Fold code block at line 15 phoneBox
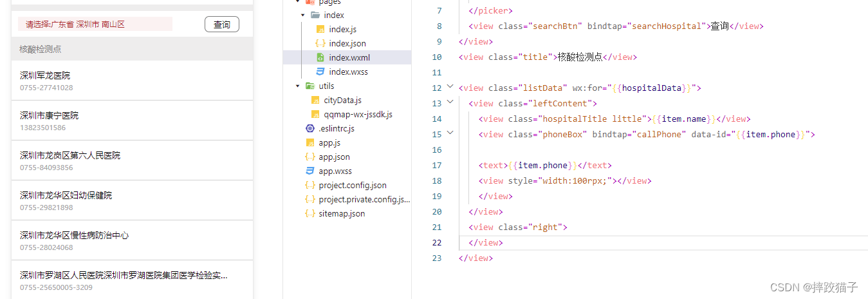The height and width of the screenshot is (299, 868). [450, 133]
